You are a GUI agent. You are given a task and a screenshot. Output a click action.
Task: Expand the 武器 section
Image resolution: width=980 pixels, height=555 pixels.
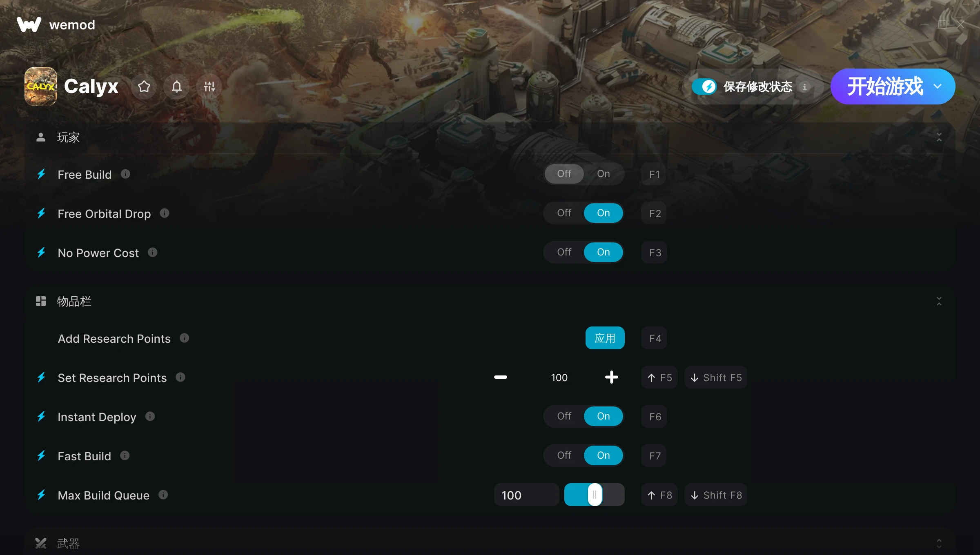pyautogui.click(x=939, y=543)
